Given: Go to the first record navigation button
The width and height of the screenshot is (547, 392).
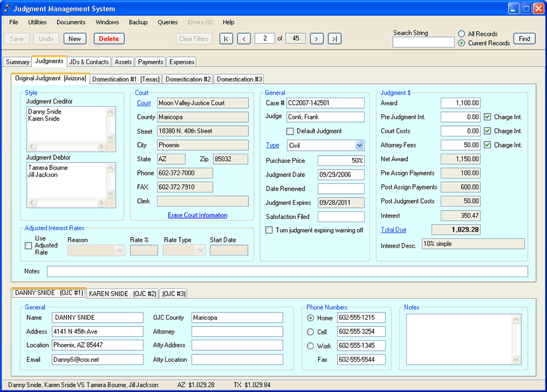Looking at the screenshot, I should pos(226,39).
